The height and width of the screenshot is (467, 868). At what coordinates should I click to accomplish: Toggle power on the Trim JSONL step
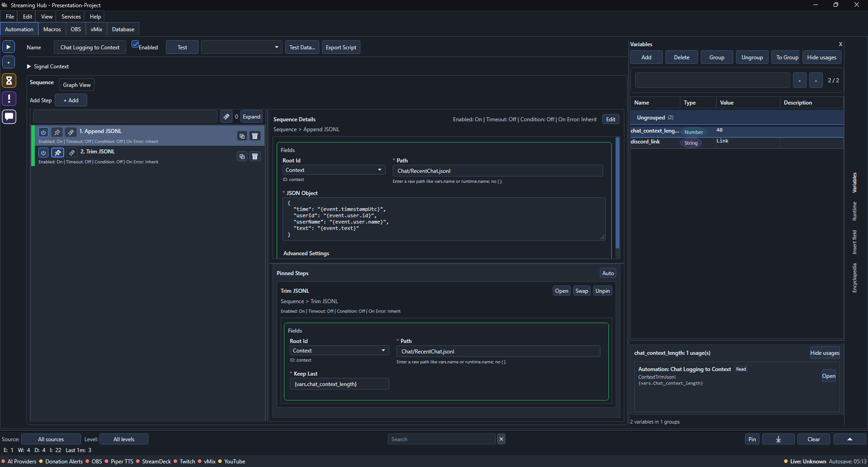[43, 152]
